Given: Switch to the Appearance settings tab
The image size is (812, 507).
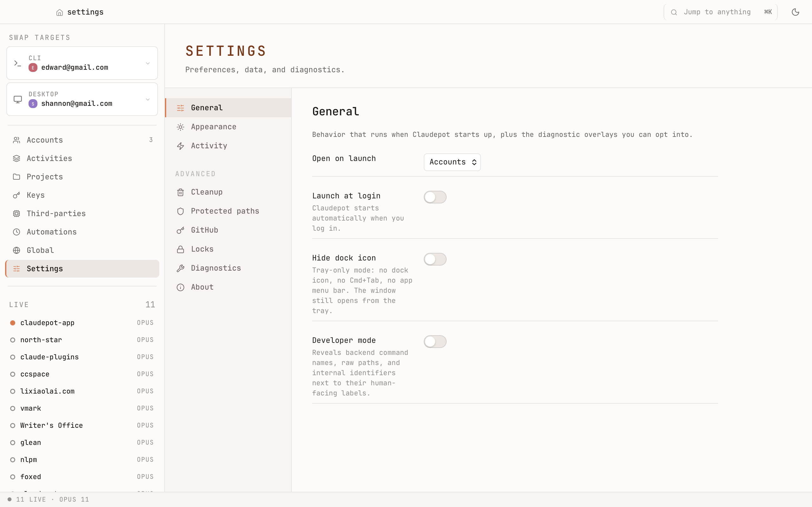Looking at the screenshot, I should pos(214,127).
